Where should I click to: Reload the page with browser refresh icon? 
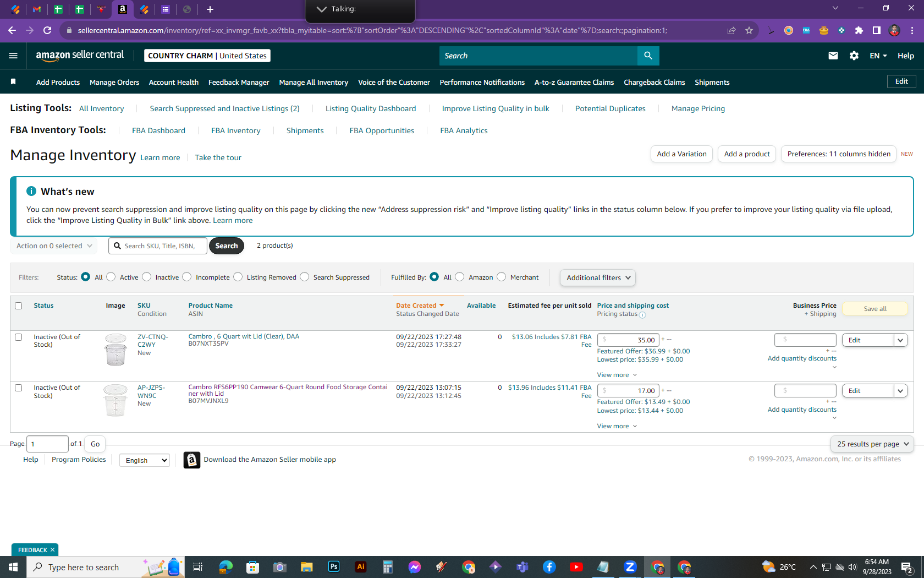[47, 30]
